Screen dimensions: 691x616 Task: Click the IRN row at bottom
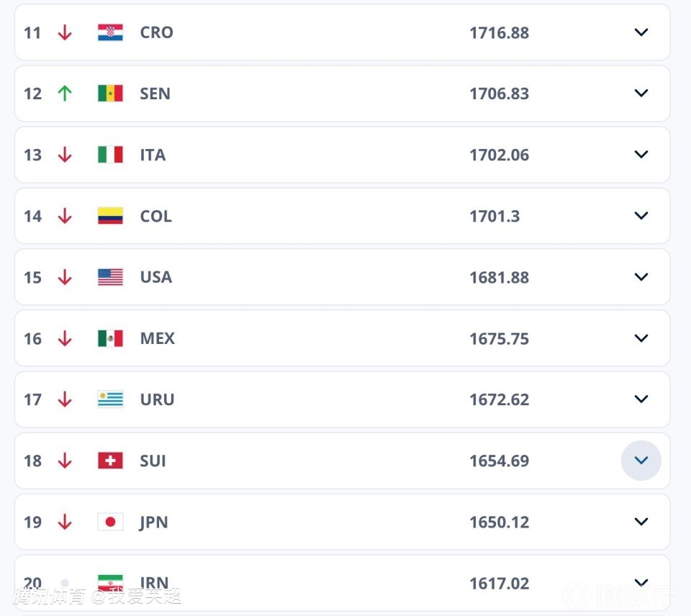[342, 581]
